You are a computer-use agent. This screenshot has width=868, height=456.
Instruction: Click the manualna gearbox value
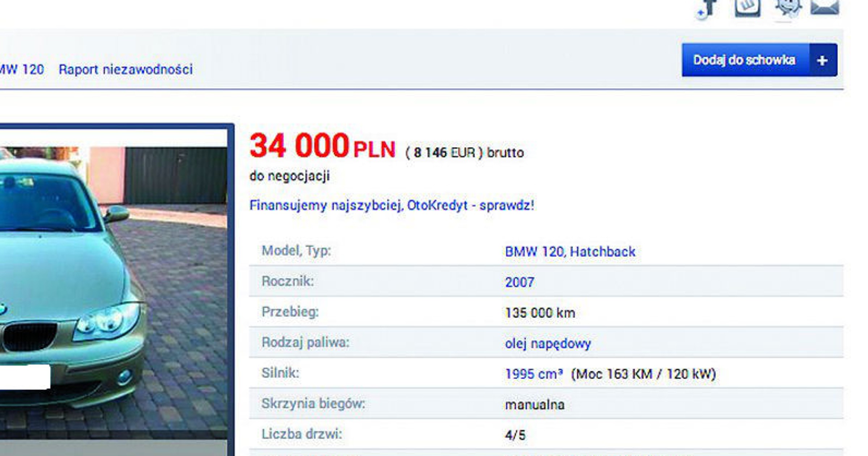pyautogui.click(x=535, y=404)
